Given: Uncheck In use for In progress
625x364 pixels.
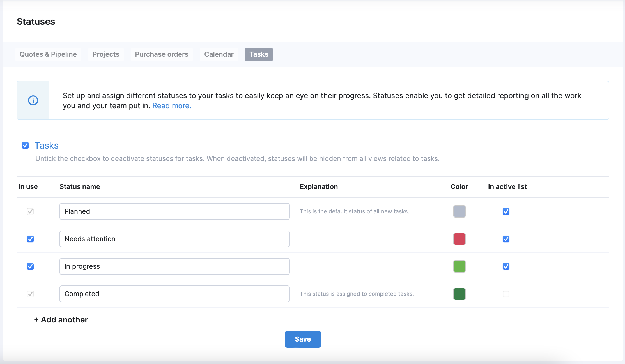Looking at the screenshot, I should [30, 266].
